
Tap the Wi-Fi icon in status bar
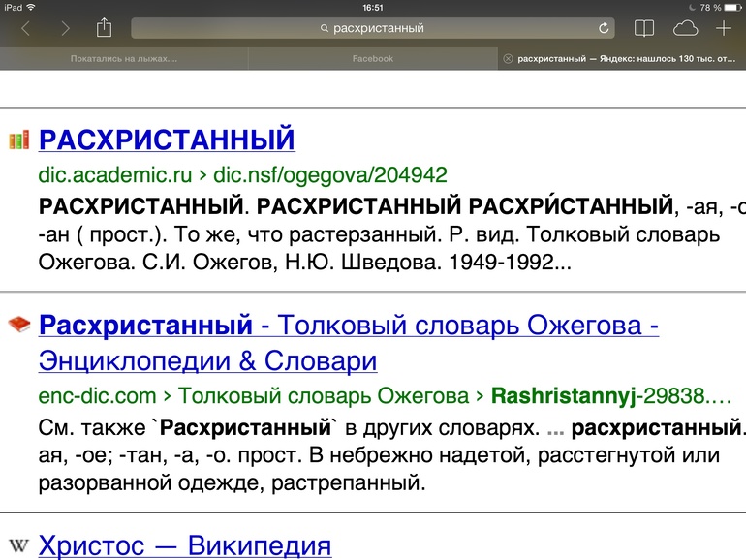pos(31,7)
